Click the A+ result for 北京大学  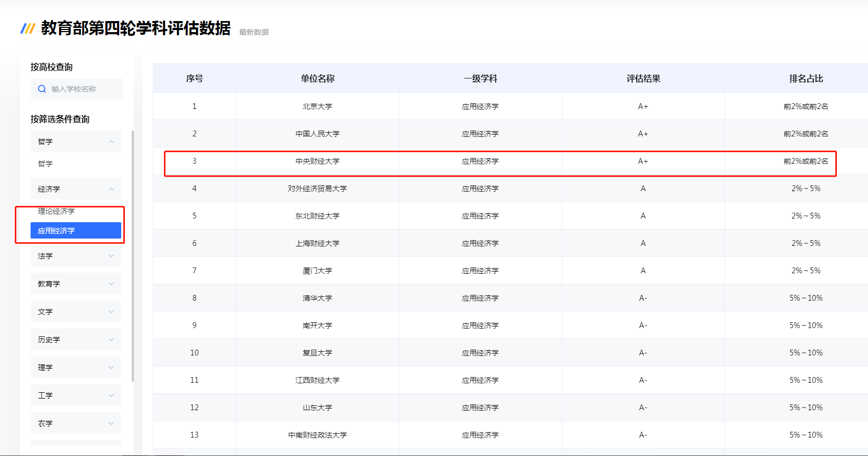[643, 106]
